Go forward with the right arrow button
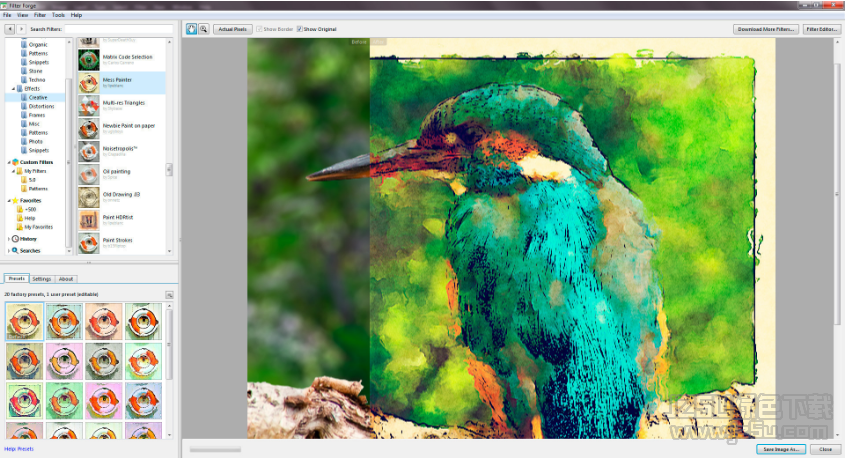 coord(21,29)
